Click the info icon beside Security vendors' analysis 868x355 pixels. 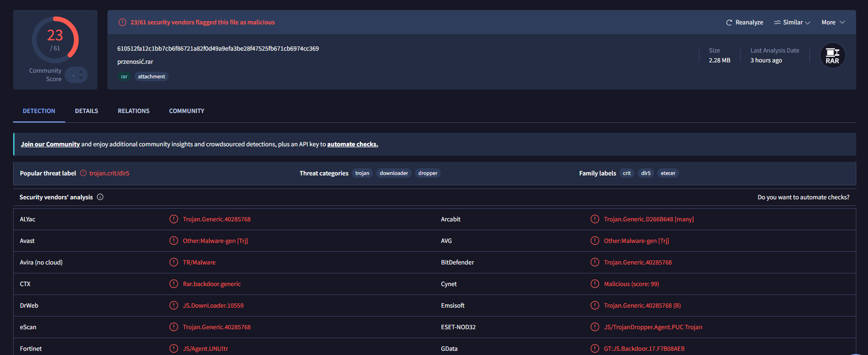pos(100,197)
